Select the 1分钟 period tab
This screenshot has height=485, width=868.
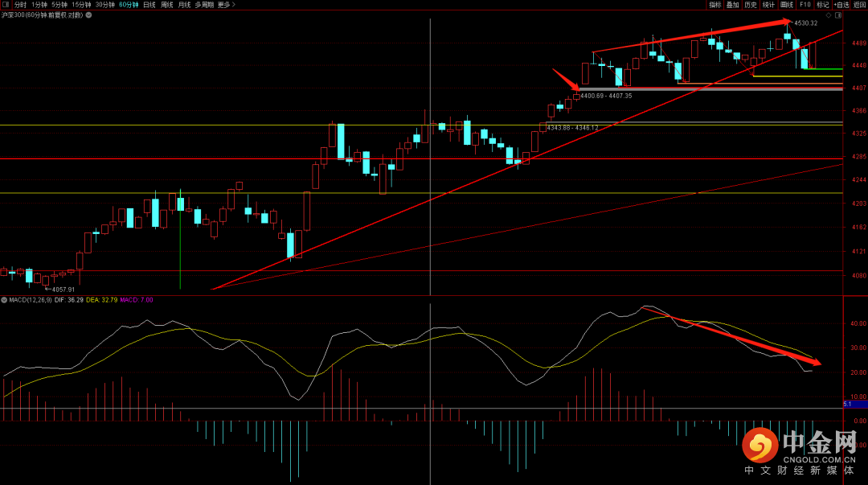click(39, 5)
